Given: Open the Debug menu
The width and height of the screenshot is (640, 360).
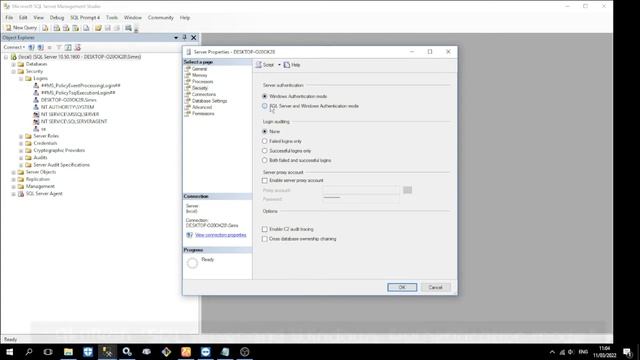Looking at the screenshot, I should point(57,18).
